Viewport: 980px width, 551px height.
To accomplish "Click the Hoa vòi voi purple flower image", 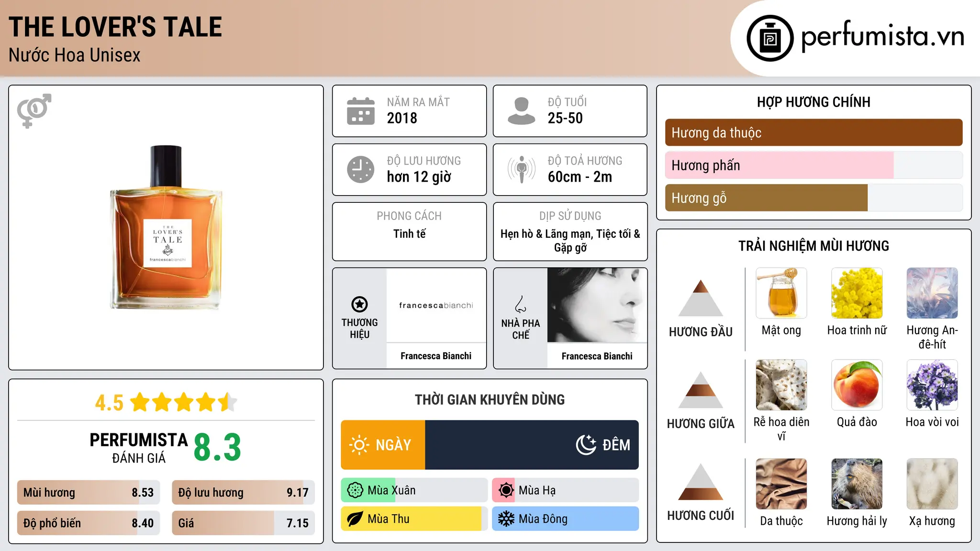I will (x=932, y=385).
